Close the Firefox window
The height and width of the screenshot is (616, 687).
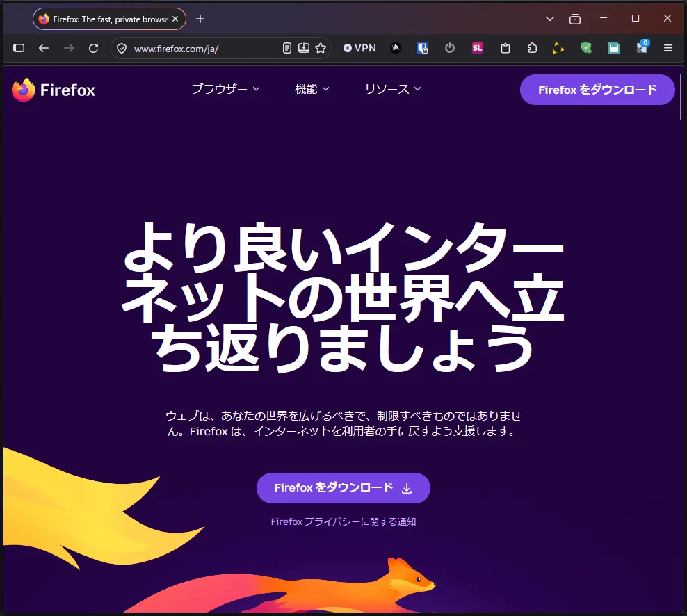(668, 18)
